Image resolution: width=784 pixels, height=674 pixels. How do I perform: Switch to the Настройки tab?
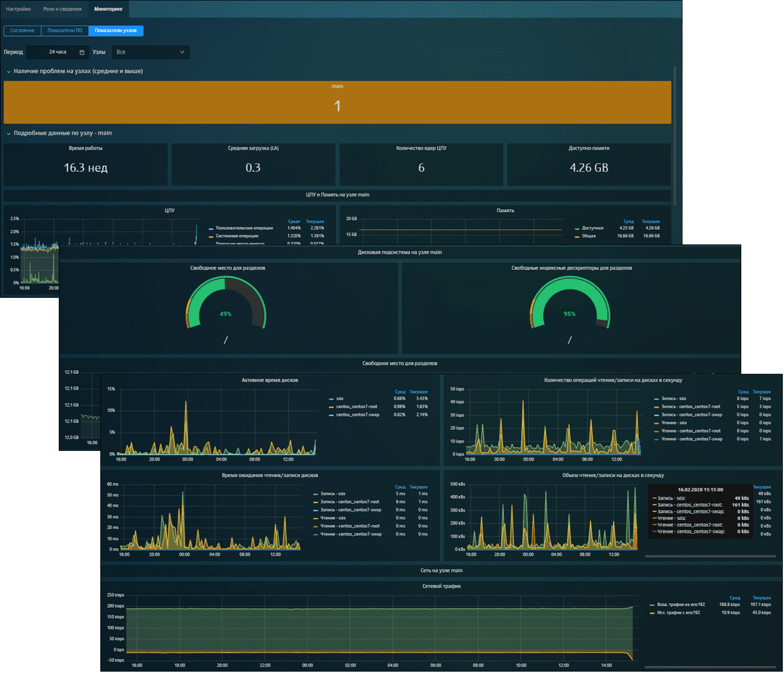point(18,9)
